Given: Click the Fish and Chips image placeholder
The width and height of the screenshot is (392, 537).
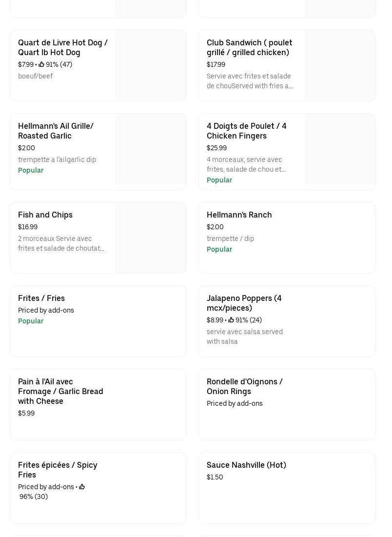Looking at the screenshot, I should (151, 238).
